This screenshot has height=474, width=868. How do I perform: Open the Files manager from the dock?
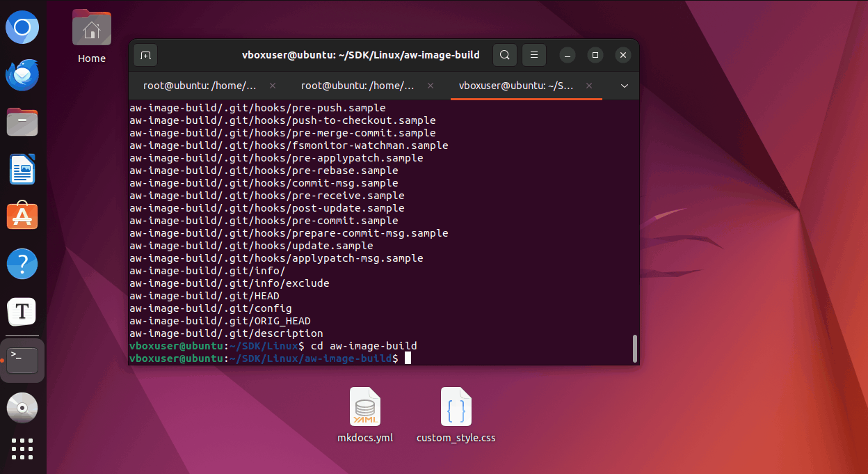22,122
